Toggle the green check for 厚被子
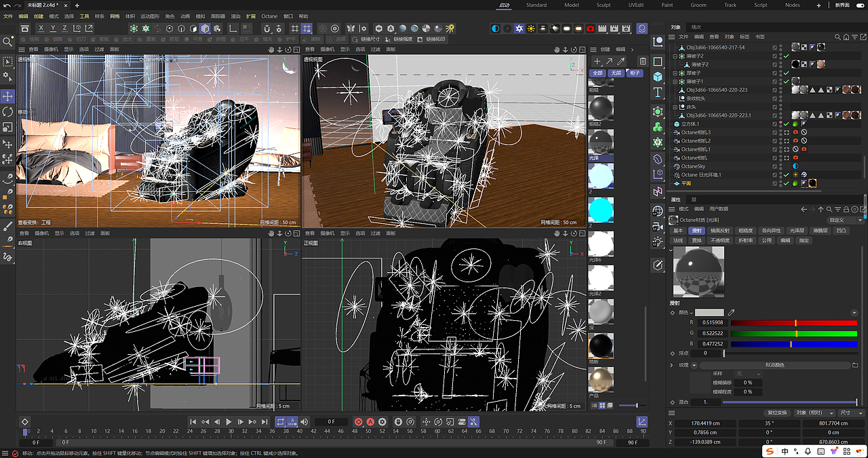This screenshot has width=868, height=458. 786,73
